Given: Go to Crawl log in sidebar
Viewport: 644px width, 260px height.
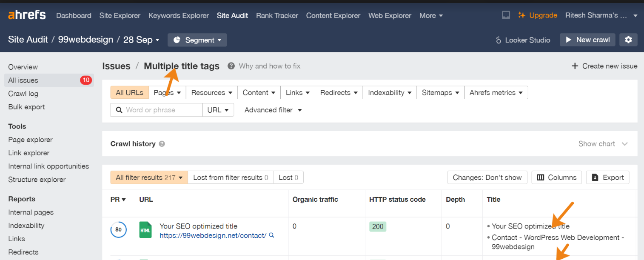Looking at the screenshot, I should (x=23, y=94).
